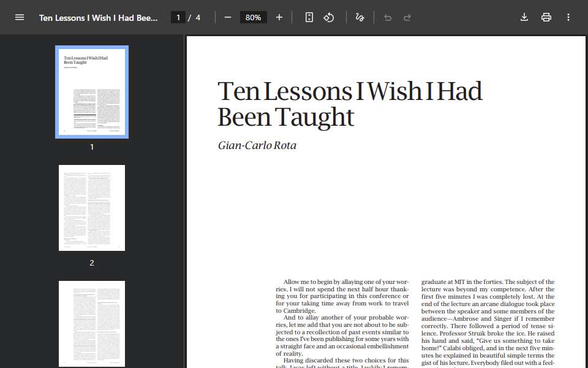Click the words 'Been Taught' in title
The height and width of the screenshot is (368, 588).
click(x=286, y=117)
